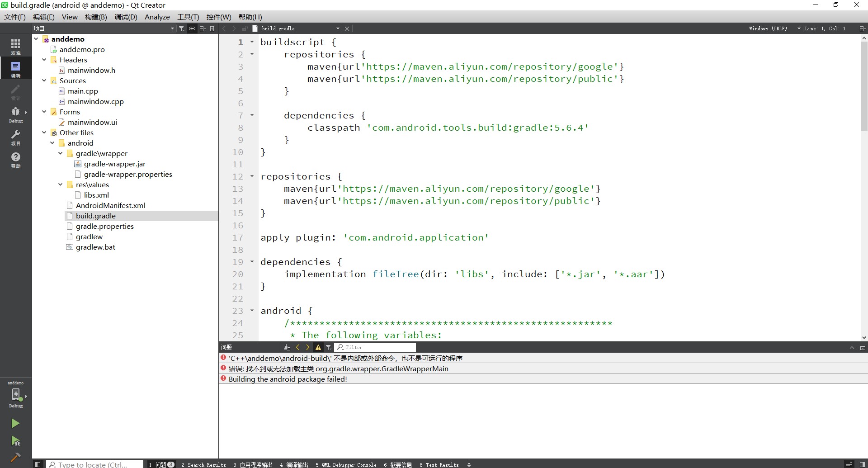Open the 构建(B) menu
This screenshot has width=868, height=468.
tap(96, 17)
